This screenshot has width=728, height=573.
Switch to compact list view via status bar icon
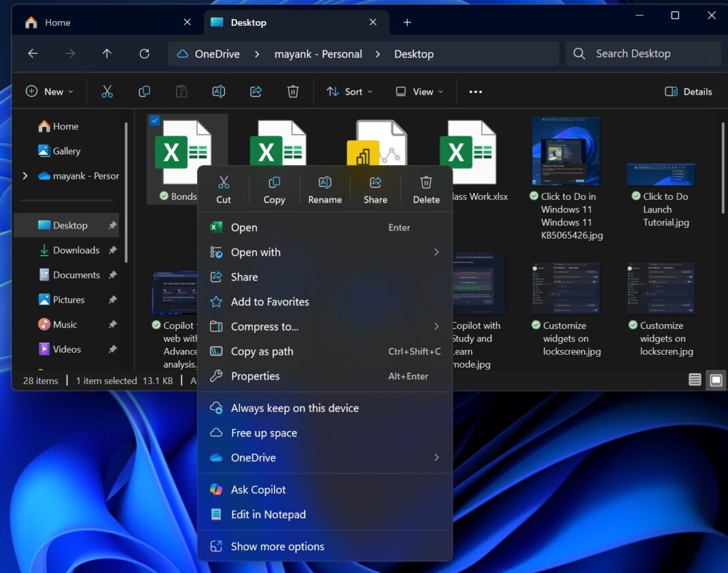pyautogui.click(x=695, y=380)
